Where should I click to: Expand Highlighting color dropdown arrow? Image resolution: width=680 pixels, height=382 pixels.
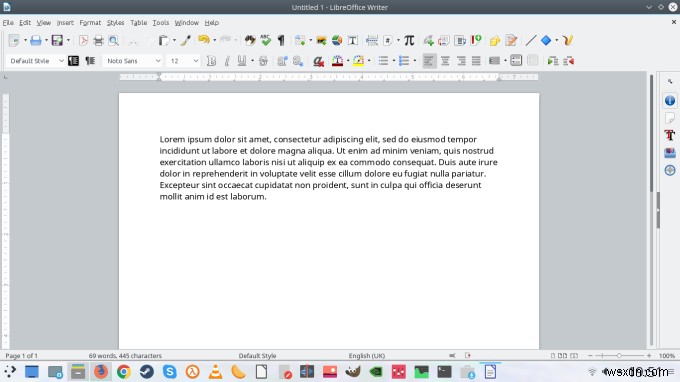pyautogui.click(x=369, y=61)
